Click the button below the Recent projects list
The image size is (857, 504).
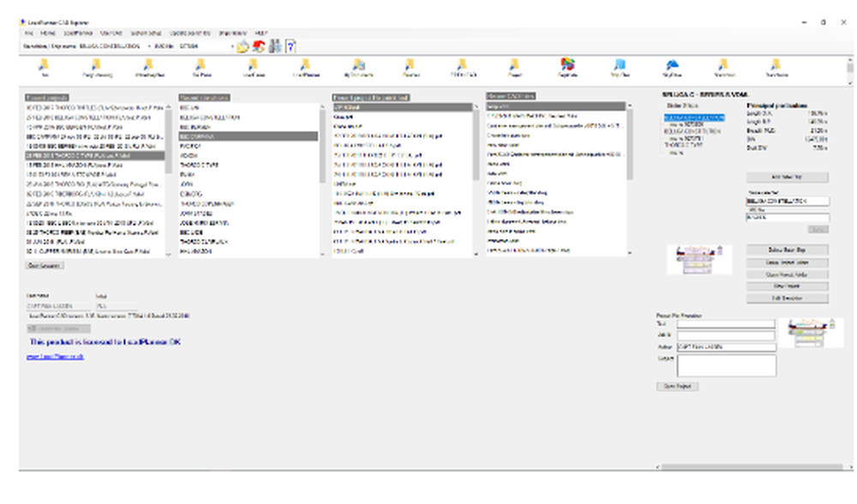[x=45, y=265]
